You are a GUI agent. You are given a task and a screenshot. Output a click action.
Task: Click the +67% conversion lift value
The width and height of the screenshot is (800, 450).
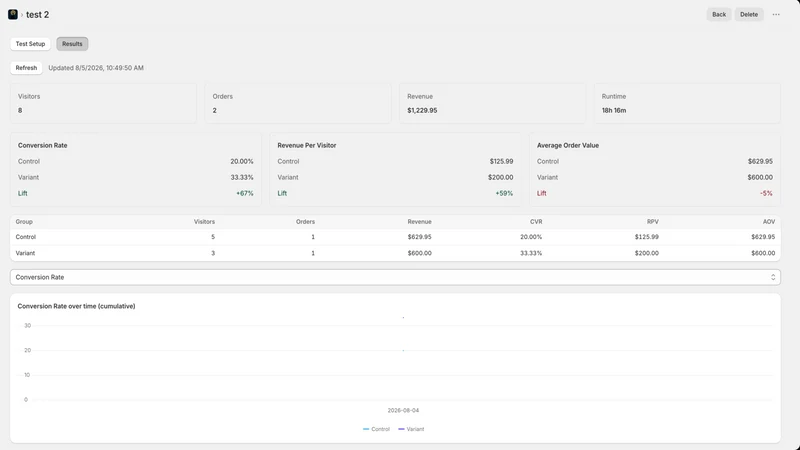(244, 193)
